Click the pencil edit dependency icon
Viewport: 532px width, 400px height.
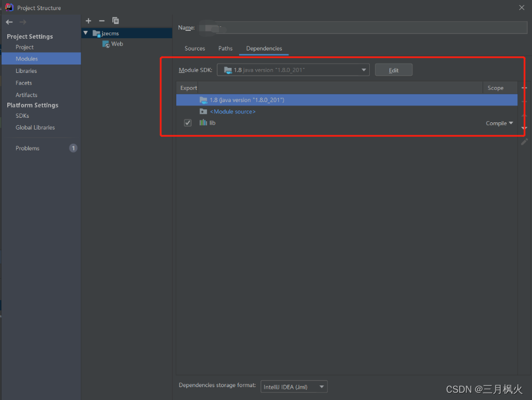coord(524,142)
